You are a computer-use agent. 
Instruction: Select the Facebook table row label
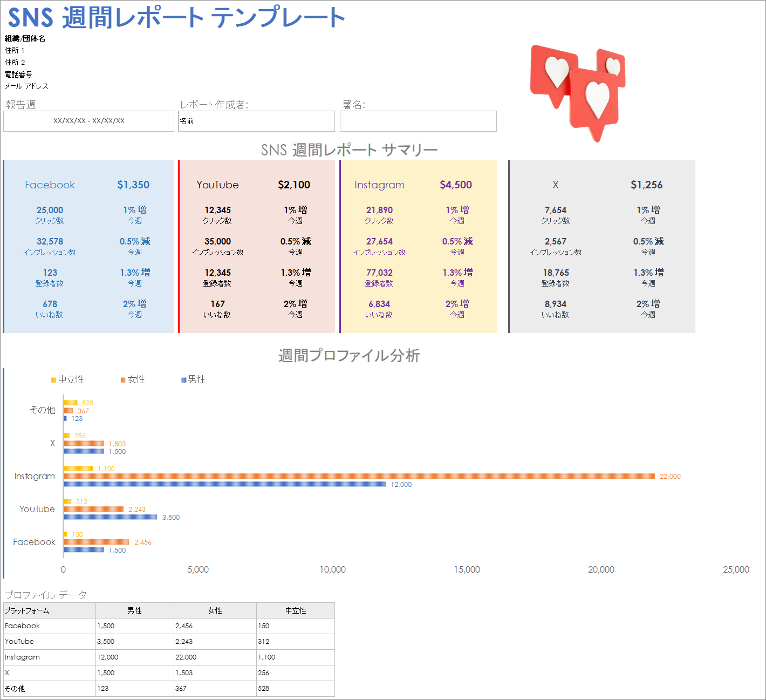click(x=49, y=626)
